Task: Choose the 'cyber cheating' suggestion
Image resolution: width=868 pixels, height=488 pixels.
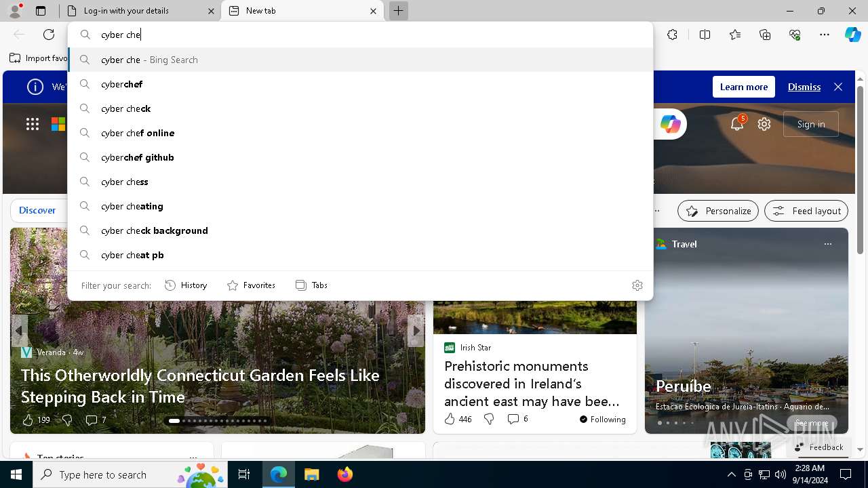Action: (361, 206)
